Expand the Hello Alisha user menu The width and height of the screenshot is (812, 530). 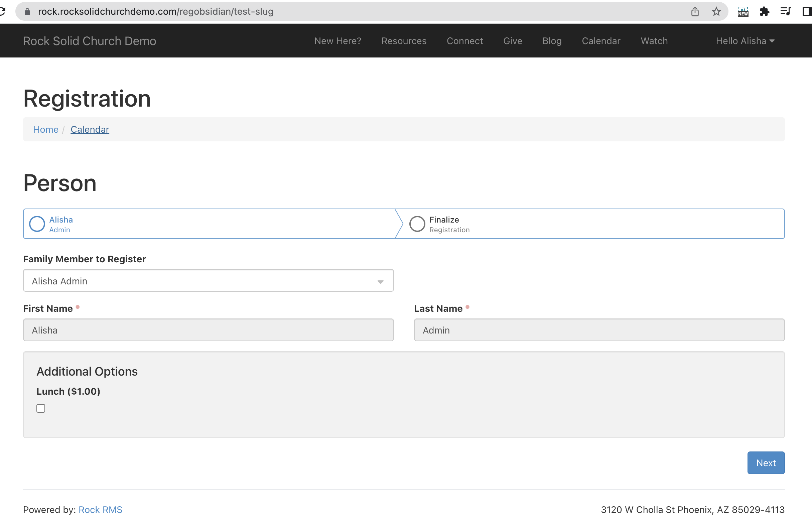point(745,41)
